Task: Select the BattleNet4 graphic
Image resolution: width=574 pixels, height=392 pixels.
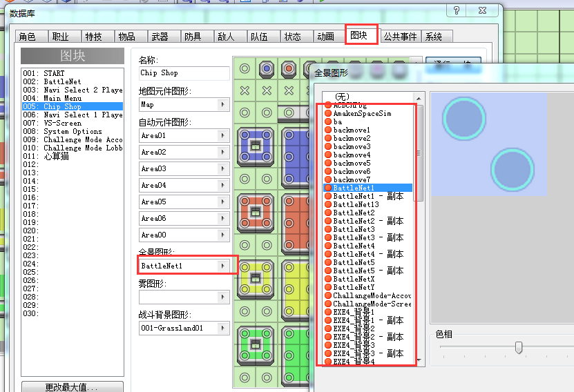Action: [x=368, y=246]
